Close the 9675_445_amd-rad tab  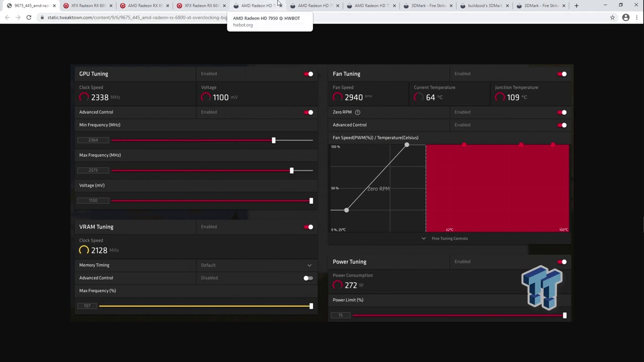click(x=54, y=6)
